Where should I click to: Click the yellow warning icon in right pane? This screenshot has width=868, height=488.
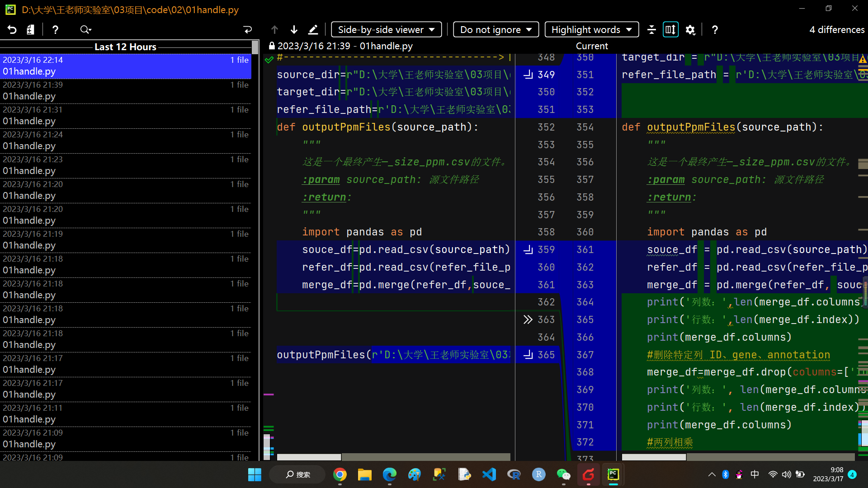point(863,59)
